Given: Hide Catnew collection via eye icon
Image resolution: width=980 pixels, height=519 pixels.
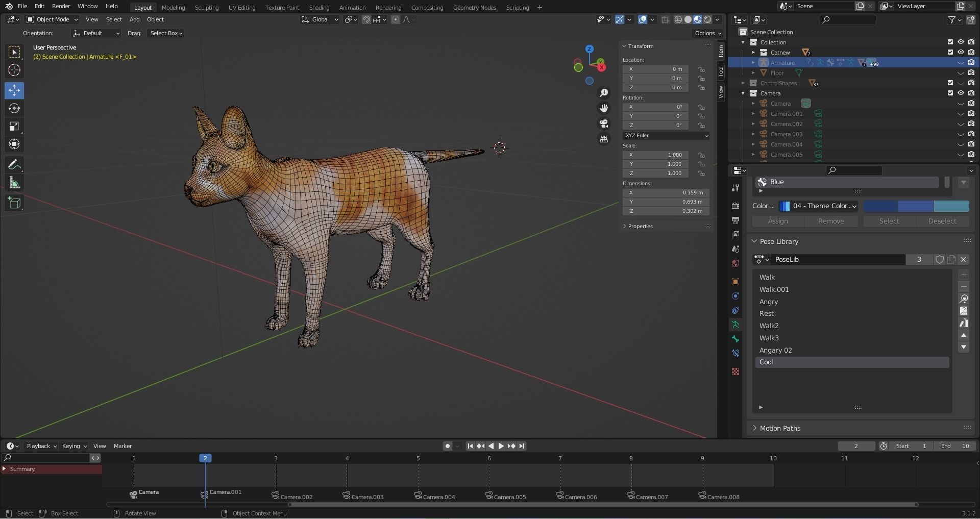Looking at the screenshot, I should 961,52.
